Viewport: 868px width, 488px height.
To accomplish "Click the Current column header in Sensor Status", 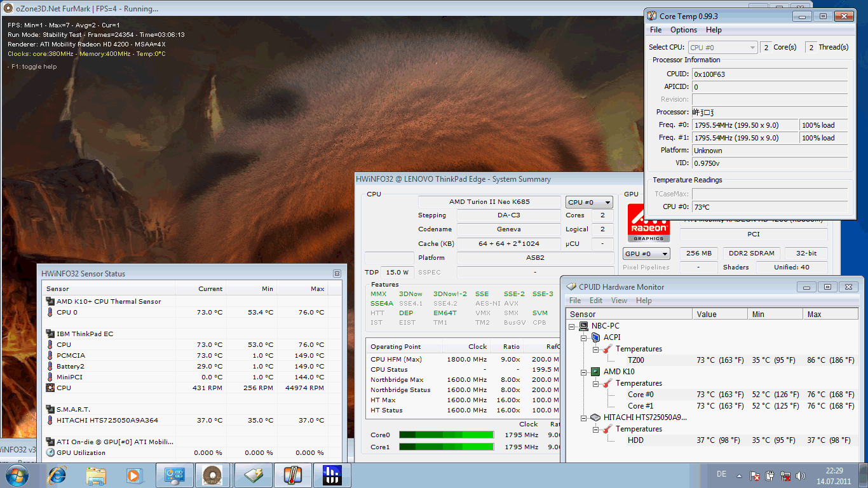I will [x=200, y=288].
